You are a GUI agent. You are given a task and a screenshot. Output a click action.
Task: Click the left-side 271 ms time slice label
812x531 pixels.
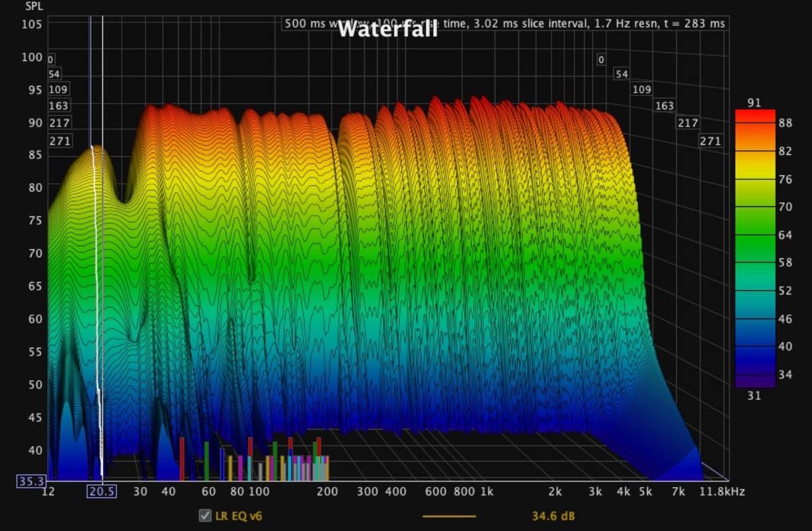click(59, 141)
